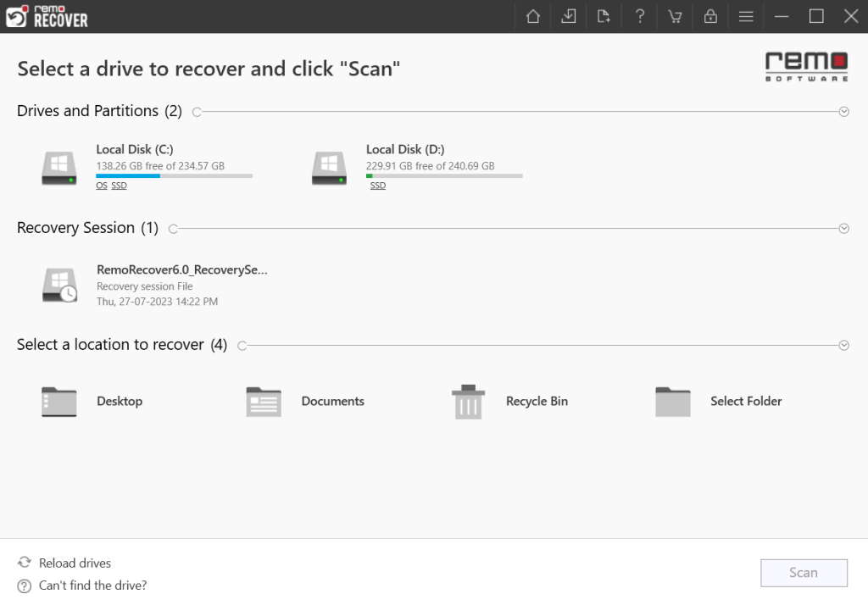The image size is (868, 605).
Task: Click the Local Disk (C:) usage bar
Action: (175, 176)
